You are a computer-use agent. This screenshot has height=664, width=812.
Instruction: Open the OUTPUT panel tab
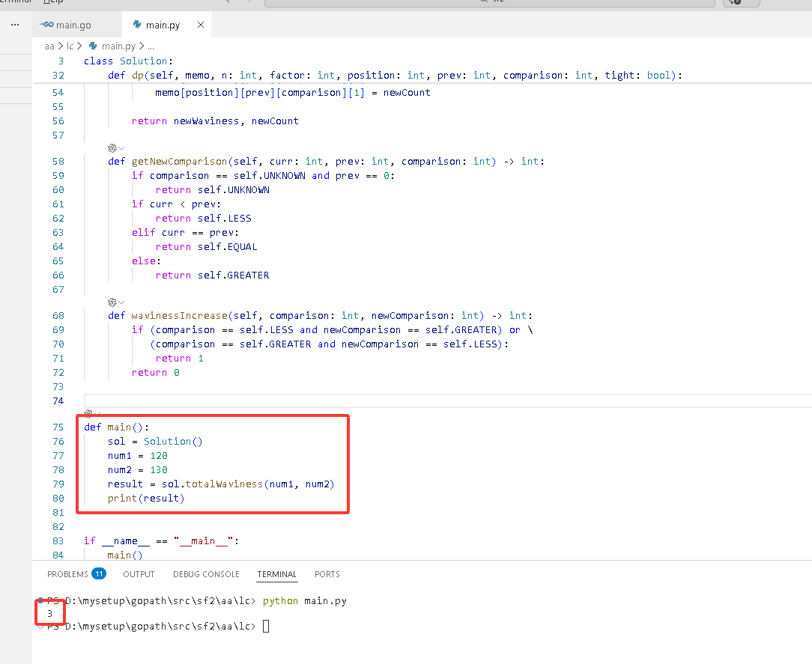(x=139, y=574)
